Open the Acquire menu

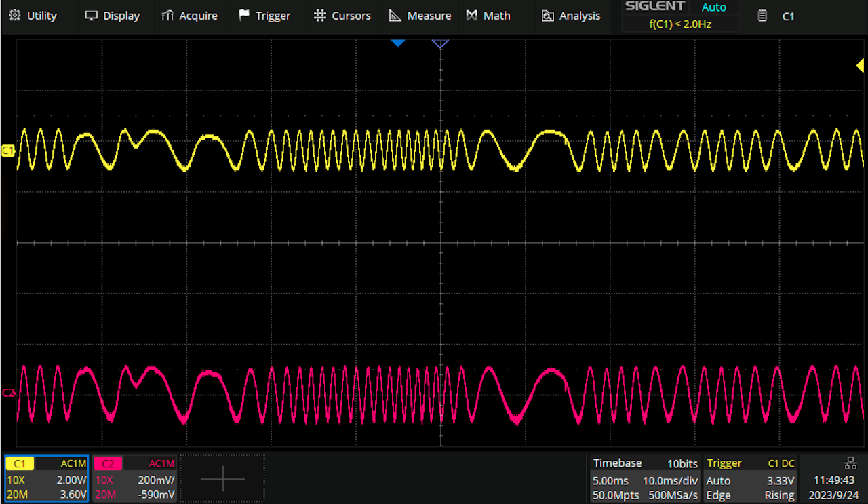tap(189, 15)
